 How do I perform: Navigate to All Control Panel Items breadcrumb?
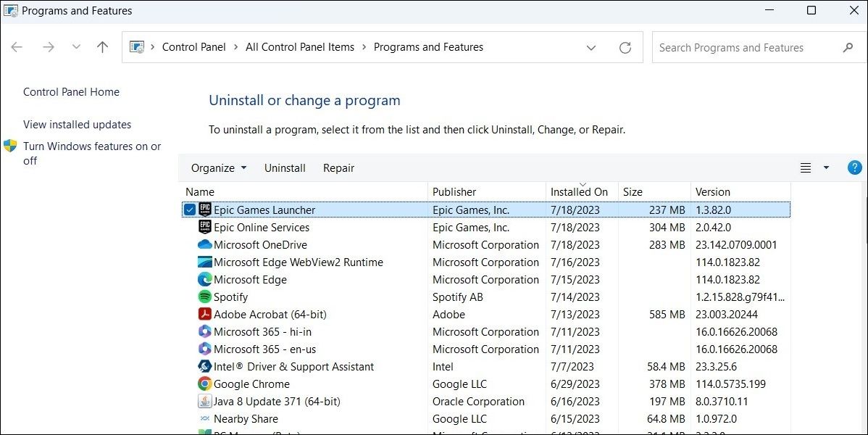[x=299, y=46]
